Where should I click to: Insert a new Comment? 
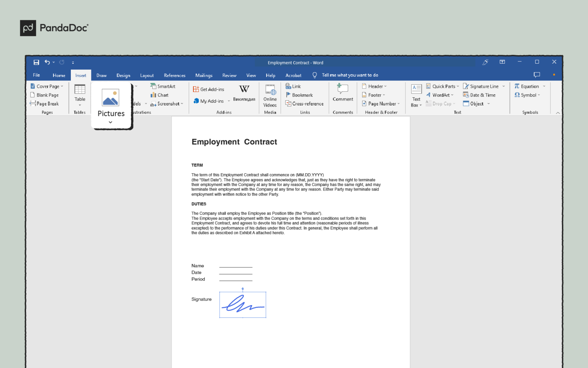(x=342, y=93)
